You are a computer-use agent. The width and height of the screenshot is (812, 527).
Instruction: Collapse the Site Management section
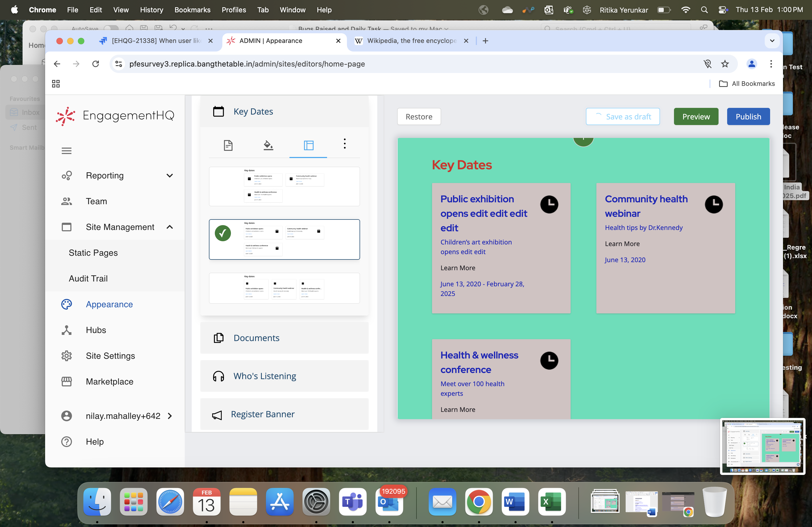coord(169,227)
